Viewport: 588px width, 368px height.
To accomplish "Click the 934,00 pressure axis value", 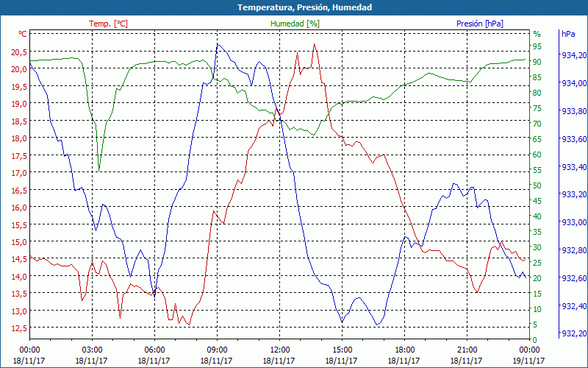I will [574, 83].
